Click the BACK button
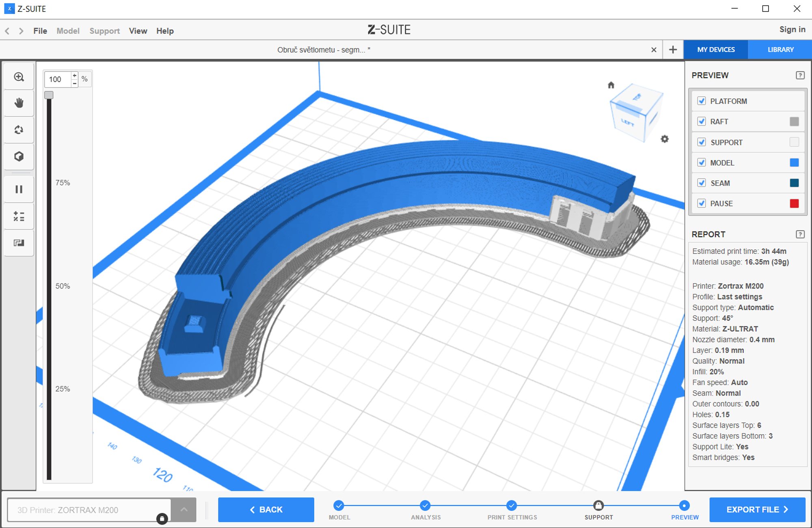The image size is (812, 528). (266, 510)
